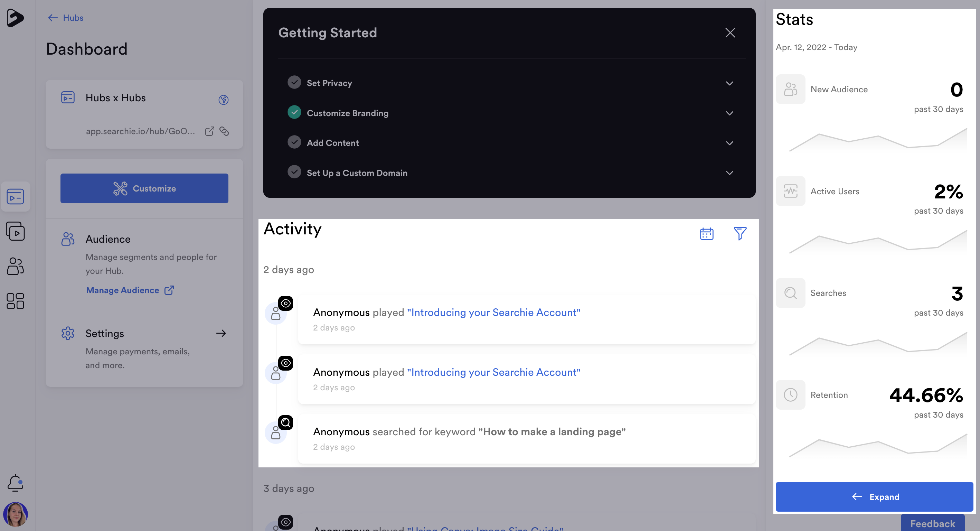The height and width of the screenshot is (531, 980).
Task: Click the search badge icon on keyword activity
Action: 286,422
